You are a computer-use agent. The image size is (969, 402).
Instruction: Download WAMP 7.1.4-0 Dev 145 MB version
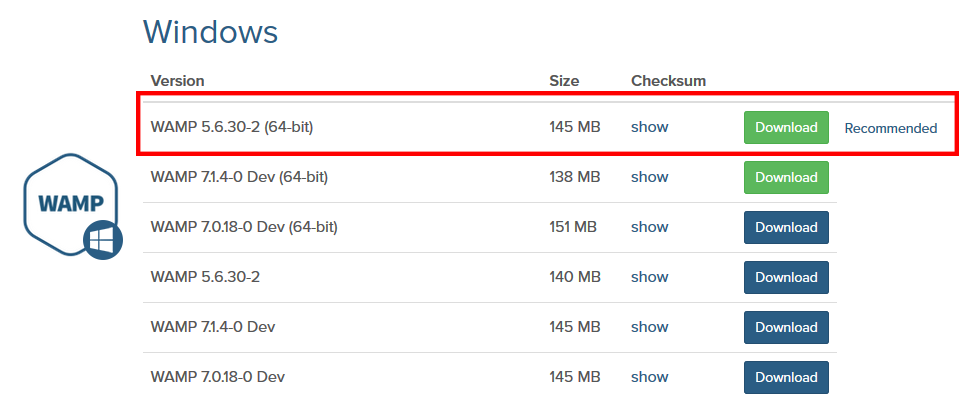click(x=786, y=327)
